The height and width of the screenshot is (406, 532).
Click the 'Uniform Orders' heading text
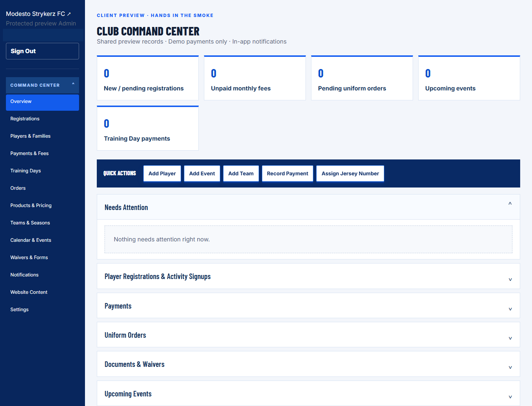[125, 335]
